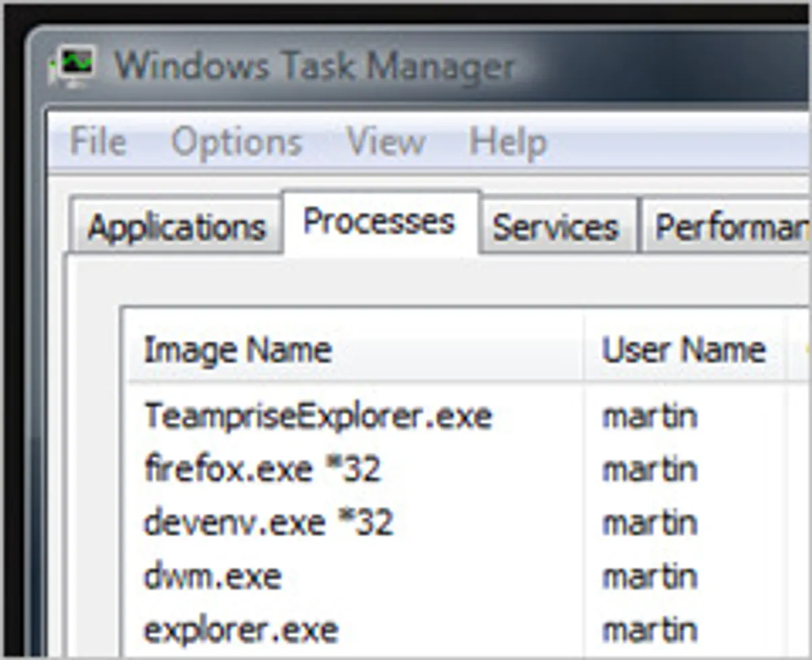
Task: Open the File menu
Action: pyautogui.click(x=98, y=142)
